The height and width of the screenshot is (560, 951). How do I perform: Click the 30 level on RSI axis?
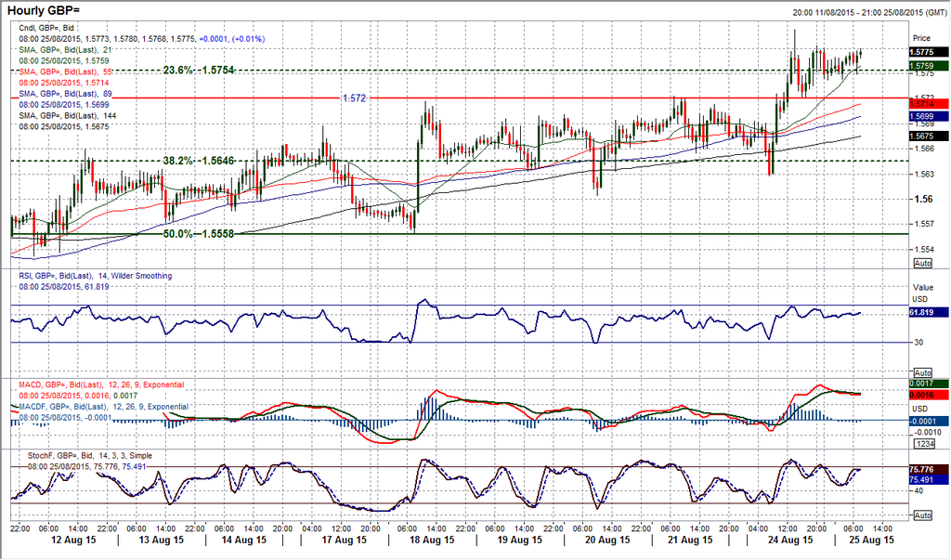coord(918,342)
